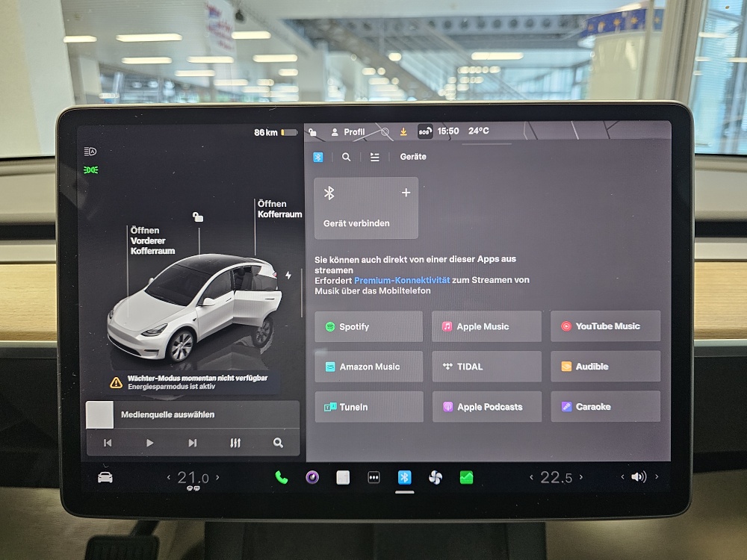This screenshot has width=747, height=560.
Task: Open vehicle controls car icon
Action: click(x=105, y=477)
